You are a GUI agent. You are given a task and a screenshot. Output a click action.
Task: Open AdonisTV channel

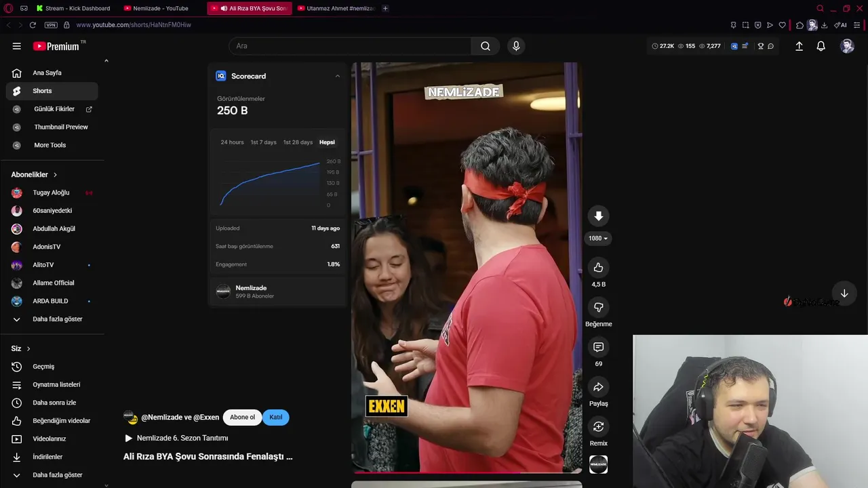[52, 247]
